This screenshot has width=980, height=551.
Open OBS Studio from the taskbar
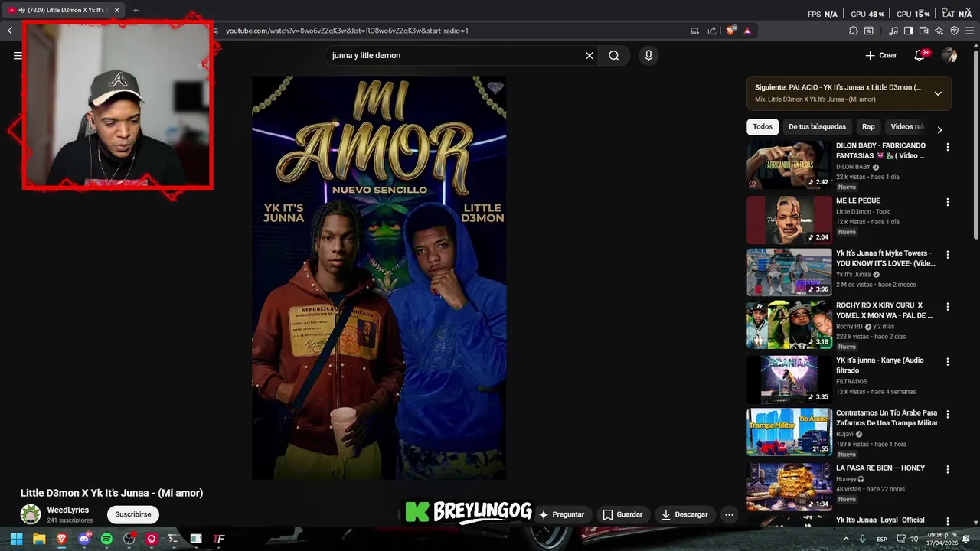[x=129, y=539]
